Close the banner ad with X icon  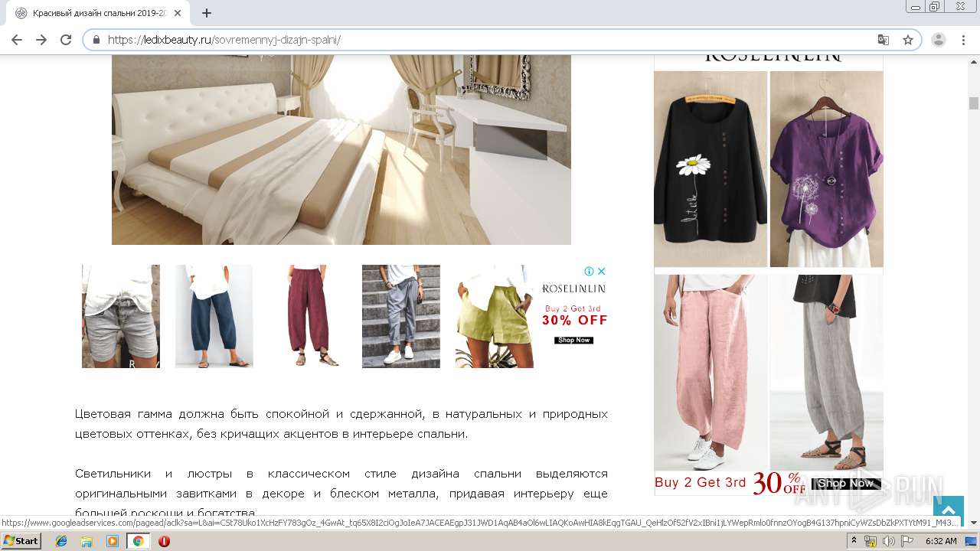(602, 271)
